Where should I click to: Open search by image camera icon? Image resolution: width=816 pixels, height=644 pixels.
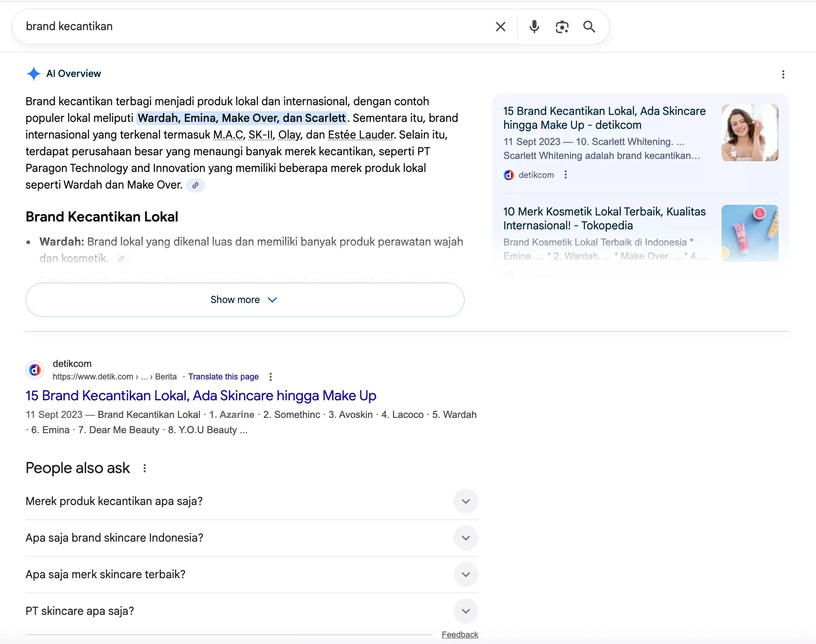click(562, 27)
